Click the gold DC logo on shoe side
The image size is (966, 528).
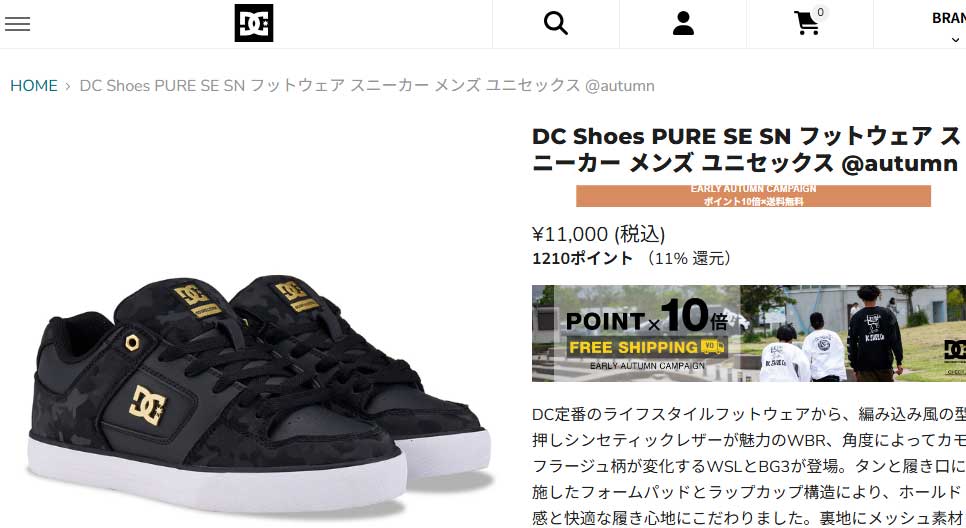[x=147, y=405]
